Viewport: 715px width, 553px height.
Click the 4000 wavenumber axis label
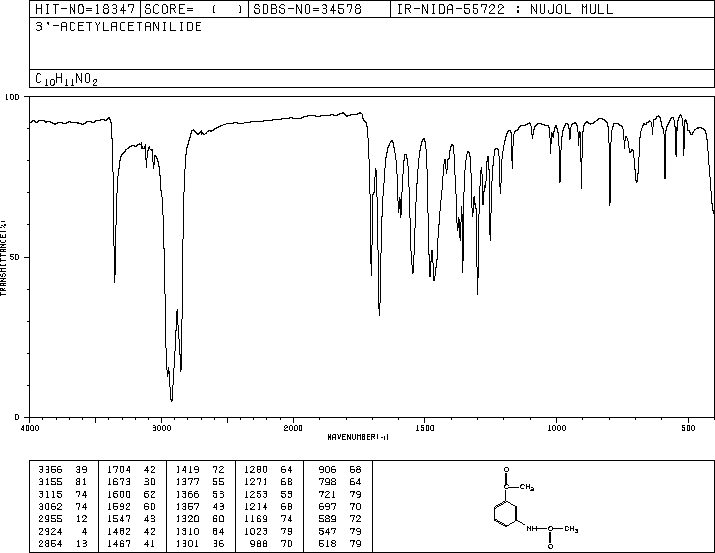[x=30, y=428]
